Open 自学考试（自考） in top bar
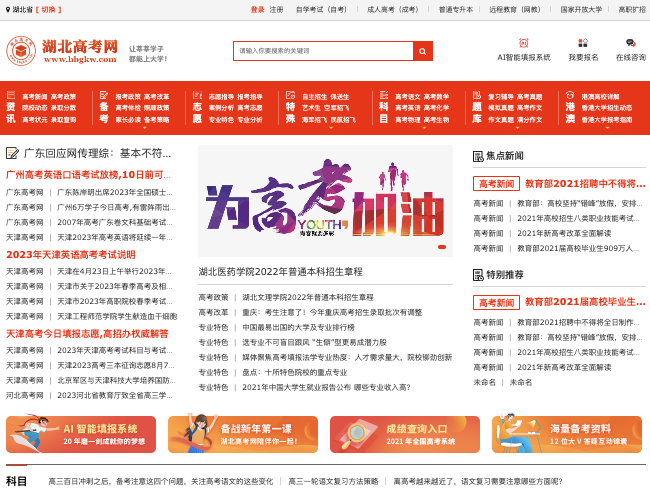Screen dimensions: 650x500 321,10
